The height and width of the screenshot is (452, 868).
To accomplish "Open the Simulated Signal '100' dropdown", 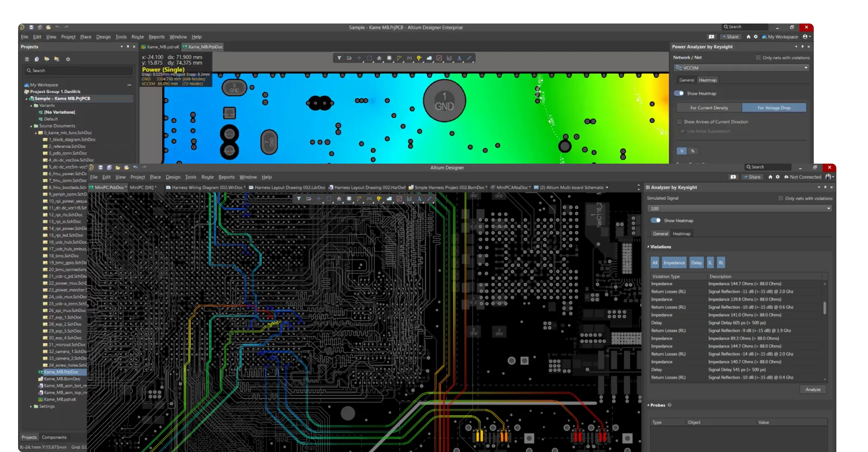I will point(739,208).
